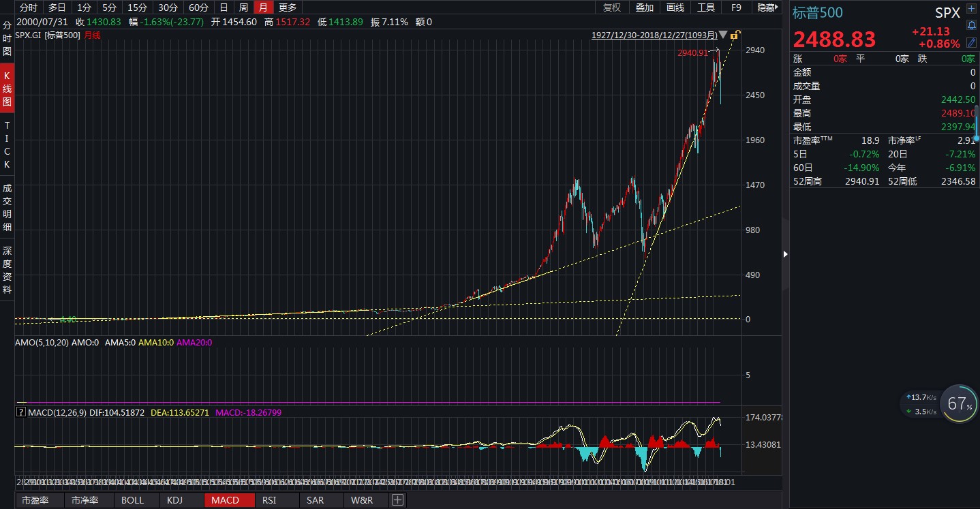Select K线图 in the left sidebar

7,88
